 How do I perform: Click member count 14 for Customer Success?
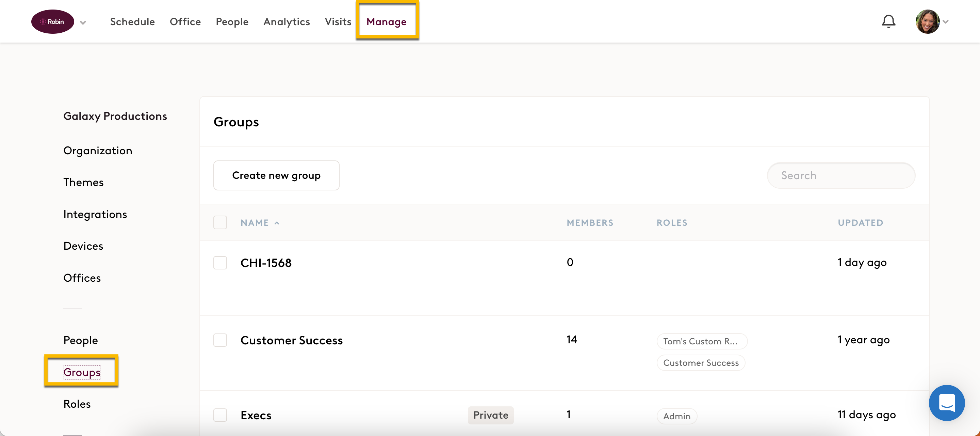tap(572, 340)
